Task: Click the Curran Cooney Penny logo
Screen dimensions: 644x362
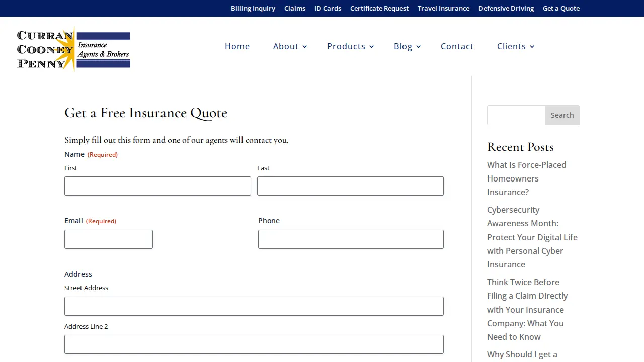Action: coord(73,49)
